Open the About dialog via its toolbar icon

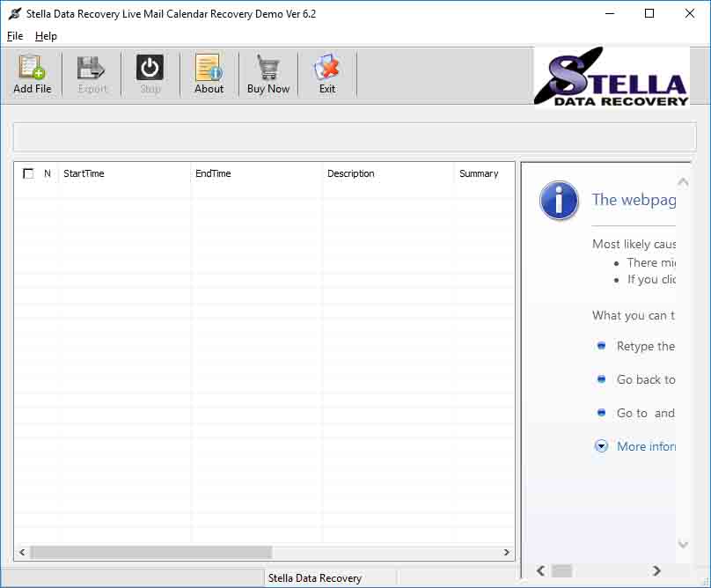point(209,73)
